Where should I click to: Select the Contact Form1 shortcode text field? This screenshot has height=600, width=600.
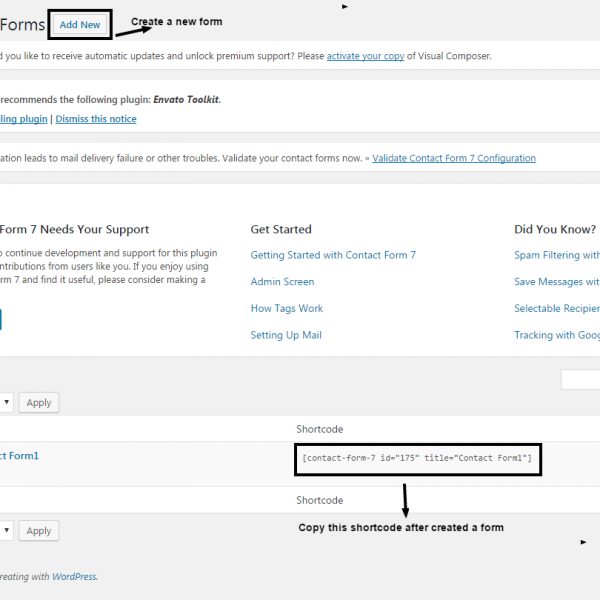[417, 459]
